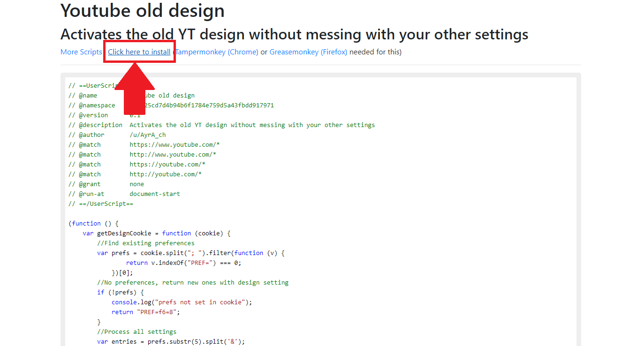
Task: Click the '//Find existing preferences' comment
Action: click(146, 243)
